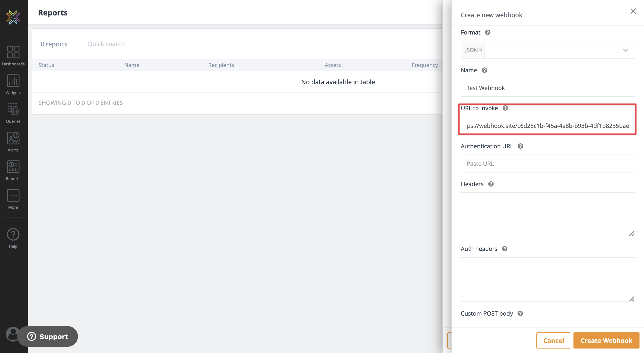Image resolution: width=644 pixels, height=353 pixels.
Task: Expand the Format dropdown chevron
Action: 625,50
